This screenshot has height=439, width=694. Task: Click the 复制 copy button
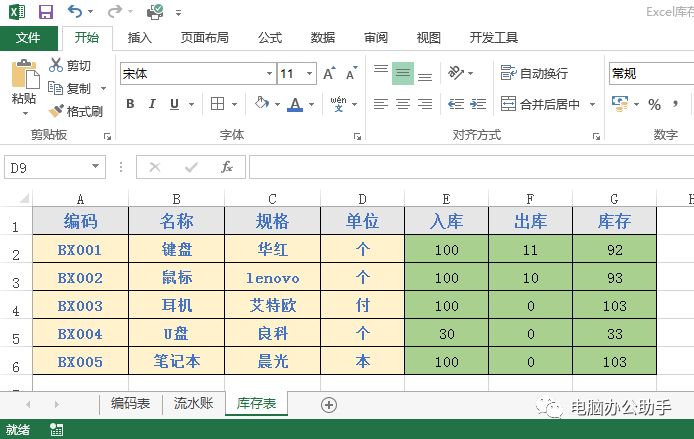[x=69, y=89]
